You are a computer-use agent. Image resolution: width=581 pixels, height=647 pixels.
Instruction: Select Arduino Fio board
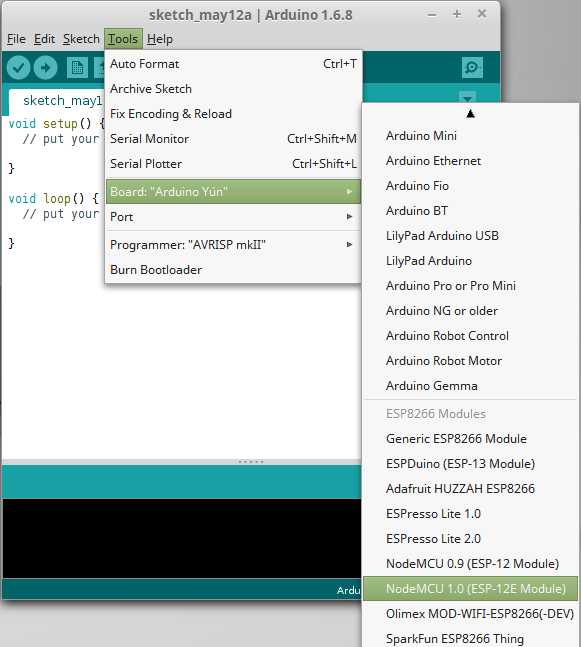(x=470, y=186)
